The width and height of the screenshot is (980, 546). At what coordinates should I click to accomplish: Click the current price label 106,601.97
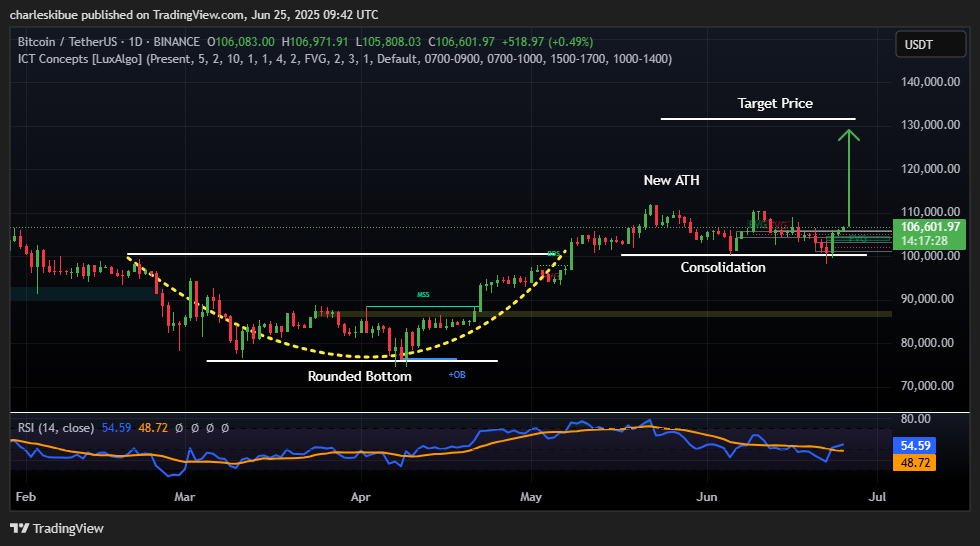pos(930,227)
